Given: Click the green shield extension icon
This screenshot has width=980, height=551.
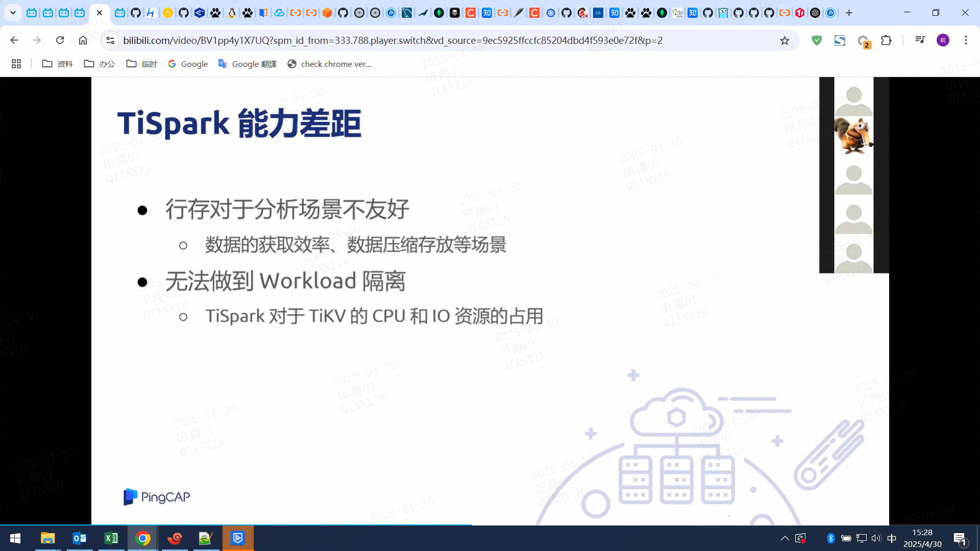Looking at the screenshot, I should pos(817,40).
